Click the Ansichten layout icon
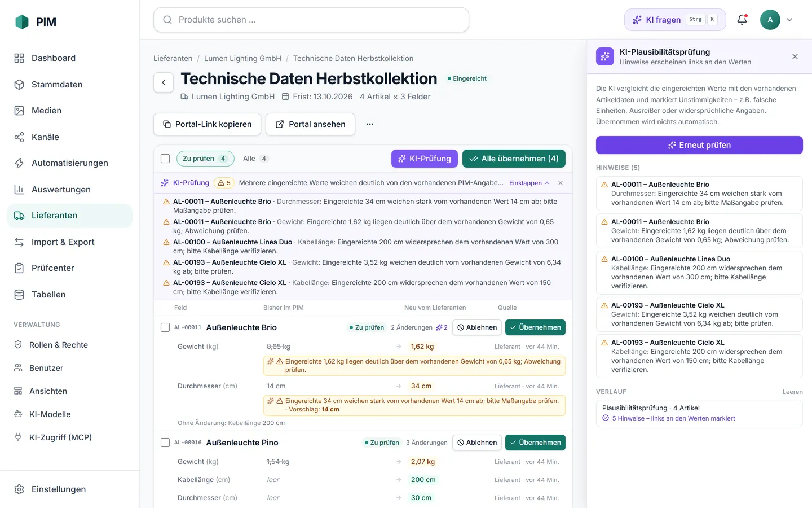The height and width of the screenshot is (508, 812). pyautogui.click(x=18, y=391)
